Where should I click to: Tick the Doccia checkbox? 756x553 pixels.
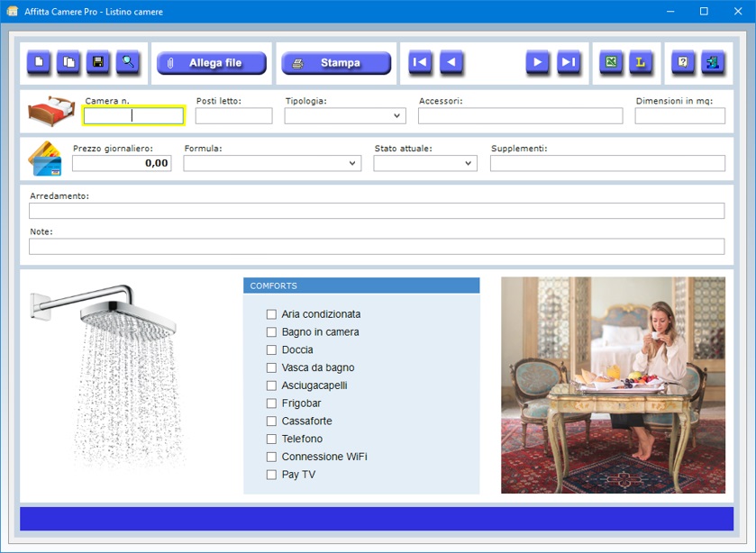[271, 350]
